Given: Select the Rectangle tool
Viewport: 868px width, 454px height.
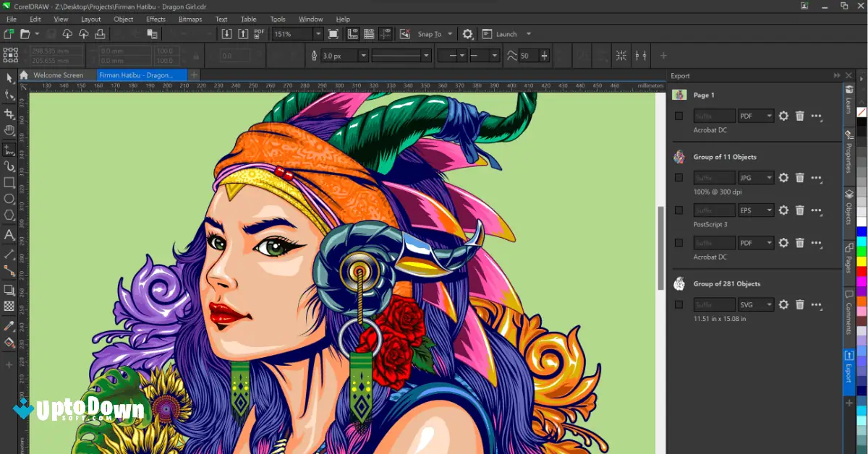Looking at the screenshot, I should pyautogui.click(x=9, y=182).
